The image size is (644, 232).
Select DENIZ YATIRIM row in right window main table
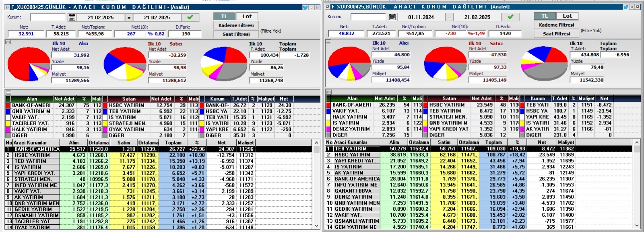click(x=479, y=197)
